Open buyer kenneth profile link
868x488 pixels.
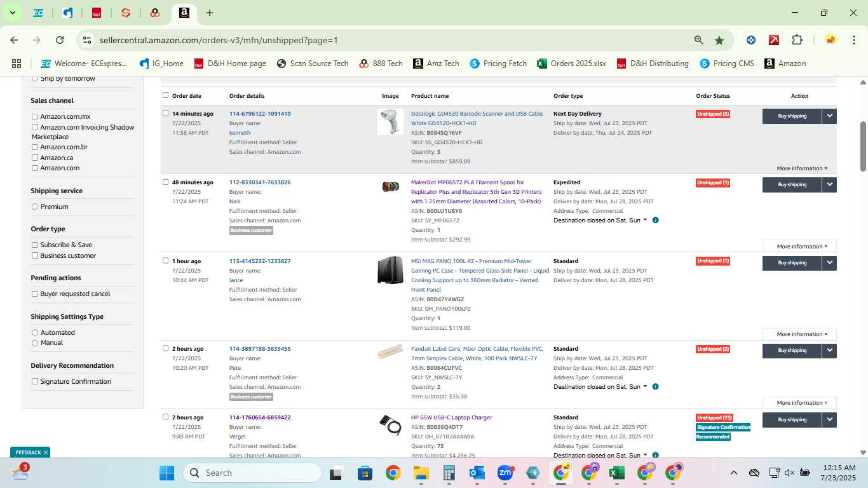pyautogui.click(x=240, y=133)
